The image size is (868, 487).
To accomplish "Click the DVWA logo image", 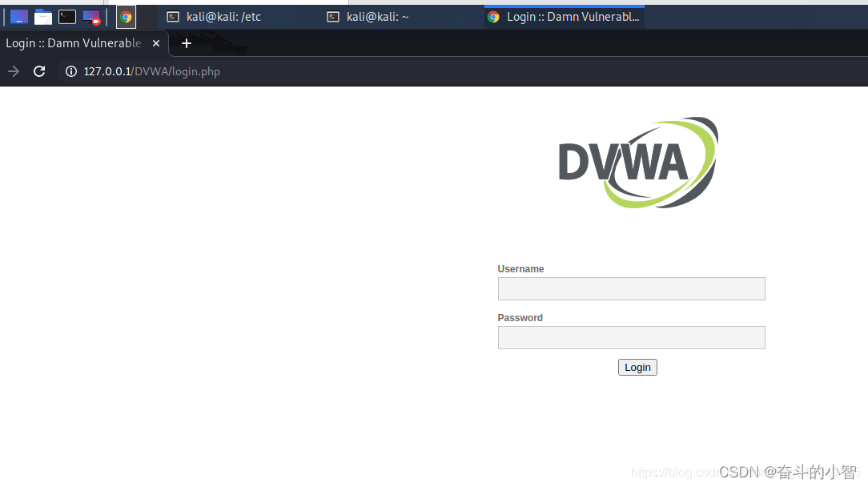I will [x=638, y=163].
